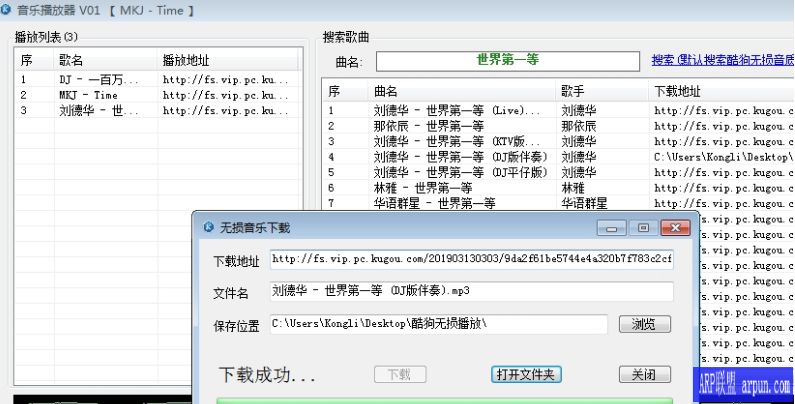Click the 下载成功... status text

[x=267, y=375]
